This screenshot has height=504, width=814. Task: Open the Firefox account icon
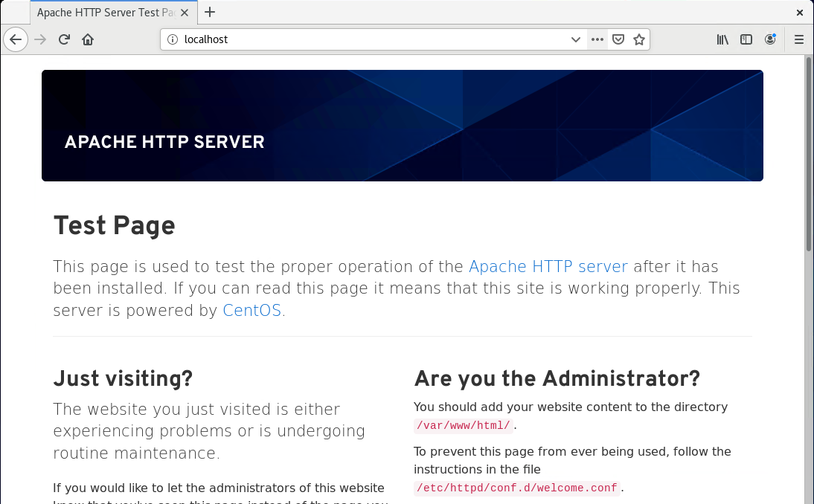[770, 39]
